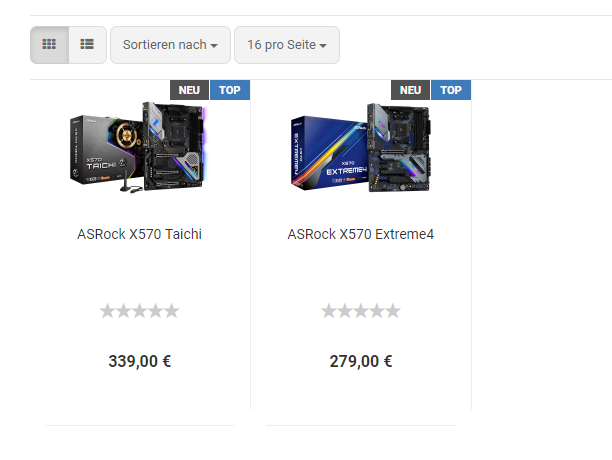The height and width of the screenshot is (460, 612).
Task: Open the ASRock X570 Taichi product image
Action: (138, 147)
